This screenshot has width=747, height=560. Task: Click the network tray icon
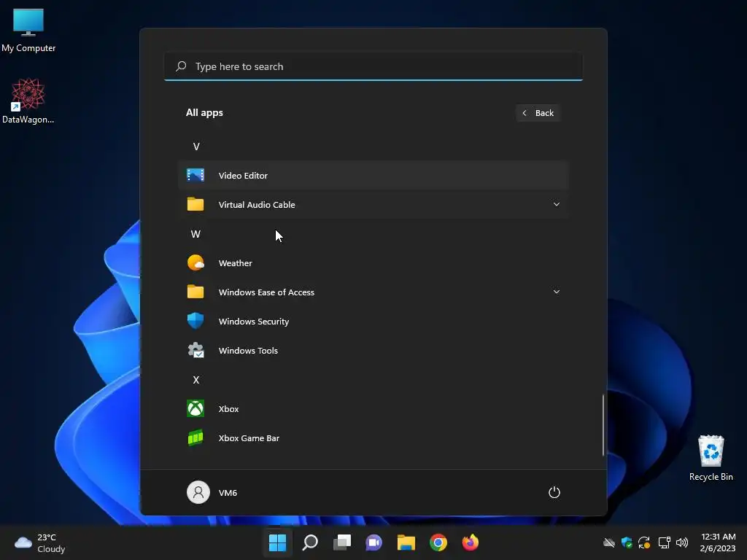[x=664, y=542]
